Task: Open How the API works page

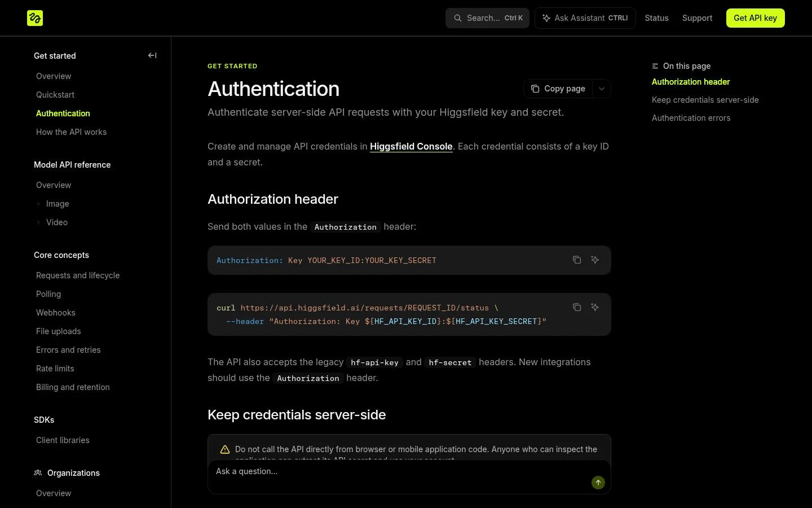Action: (71, 132)
